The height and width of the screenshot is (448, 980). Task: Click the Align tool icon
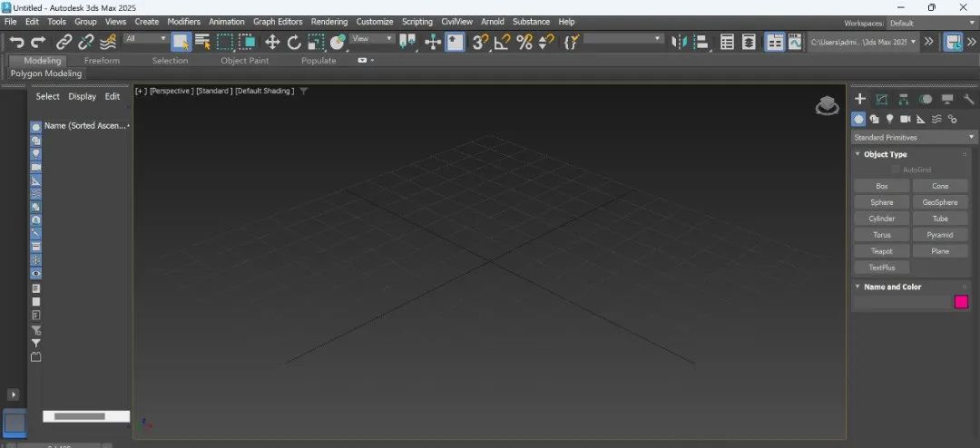click(x=701, y=43)
